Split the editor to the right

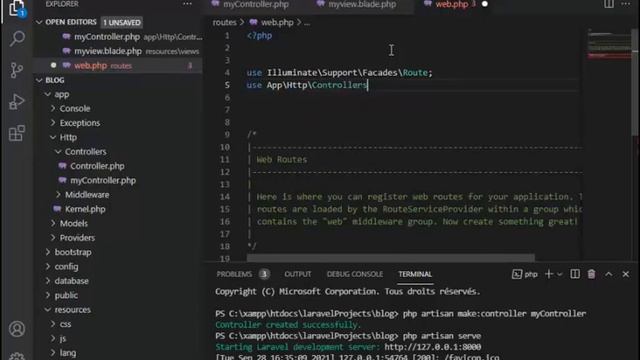coord(609,4)
